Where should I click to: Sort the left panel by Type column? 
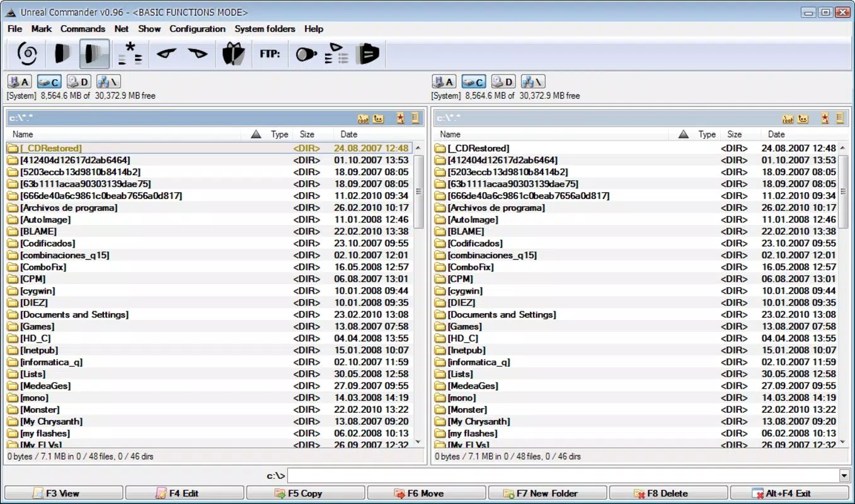click(279, 134)
